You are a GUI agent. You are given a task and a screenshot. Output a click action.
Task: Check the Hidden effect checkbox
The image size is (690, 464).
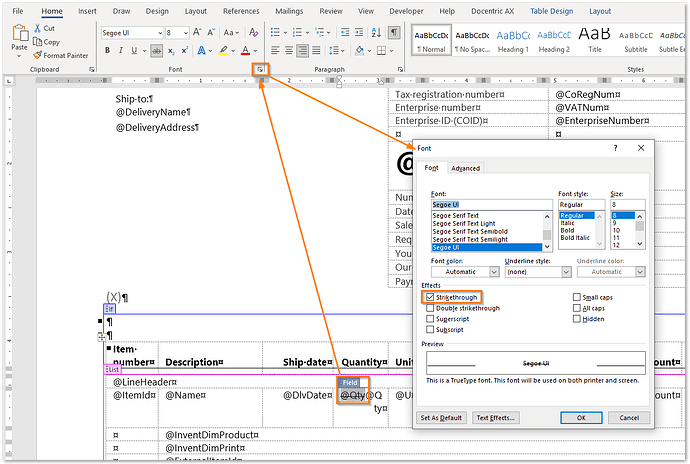tap(577, 318)
